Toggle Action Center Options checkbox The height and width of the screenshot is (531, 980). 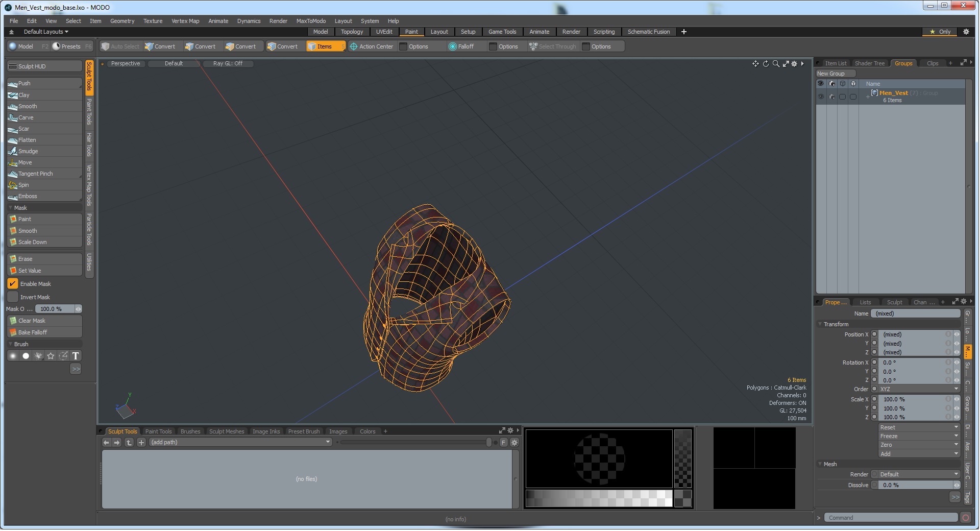click(403, 46)
